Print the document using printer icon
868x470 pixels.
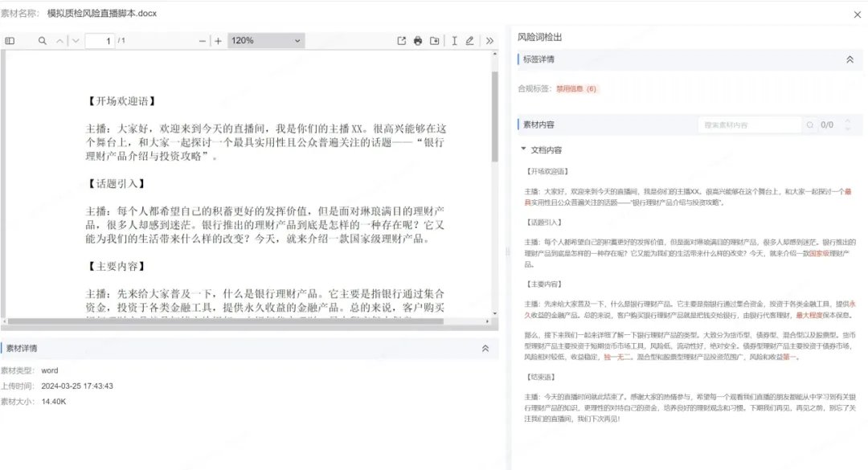(x=418, y=41)
